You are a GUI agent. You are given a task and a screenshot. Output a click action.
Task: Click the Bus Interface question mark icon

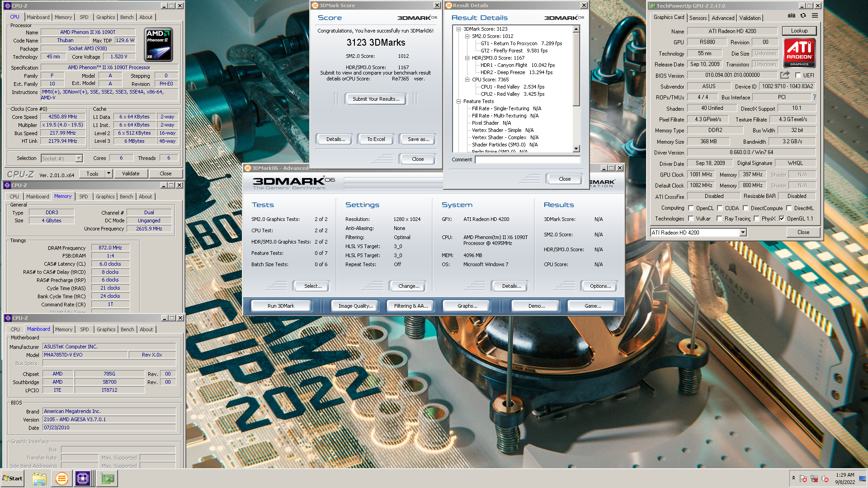[815, 97]
